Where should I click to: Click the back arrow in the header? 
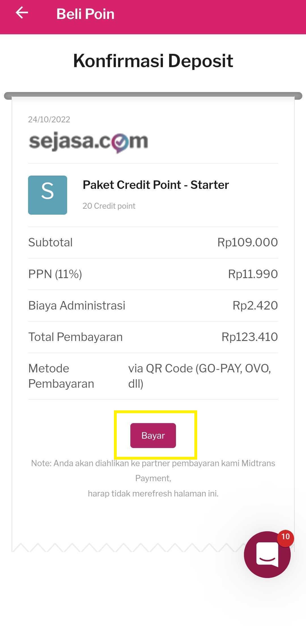22,13
